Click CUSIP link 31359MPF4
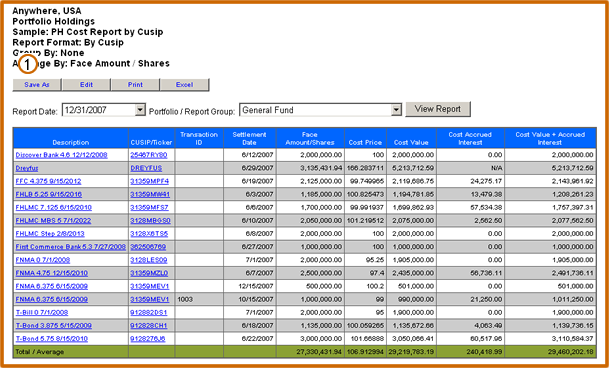The image size is (609, 368). click(150, 181)
